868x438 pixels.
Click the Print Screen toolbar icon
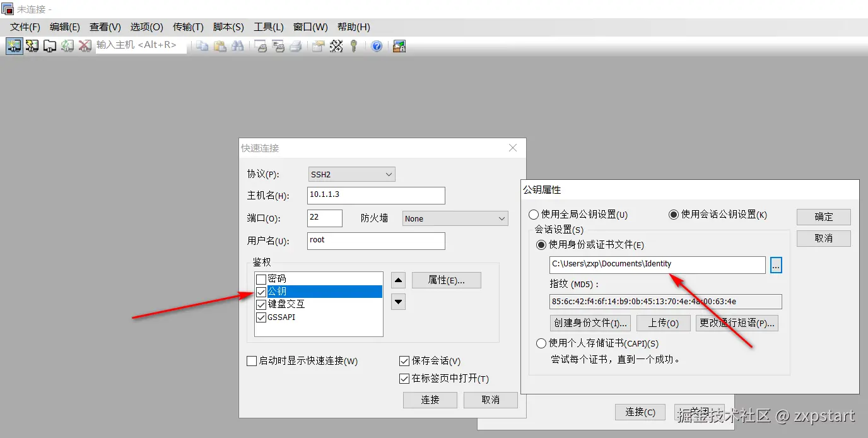261,46
